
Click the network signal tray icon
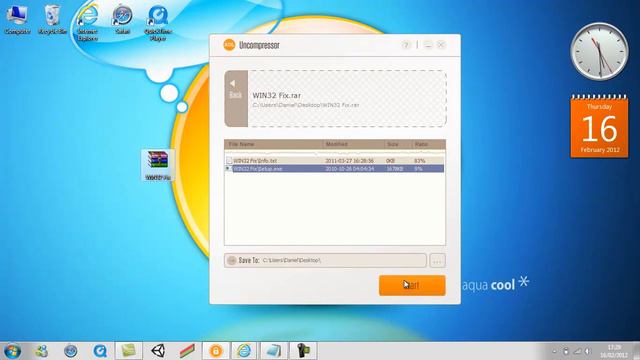(x=577, y=351)
